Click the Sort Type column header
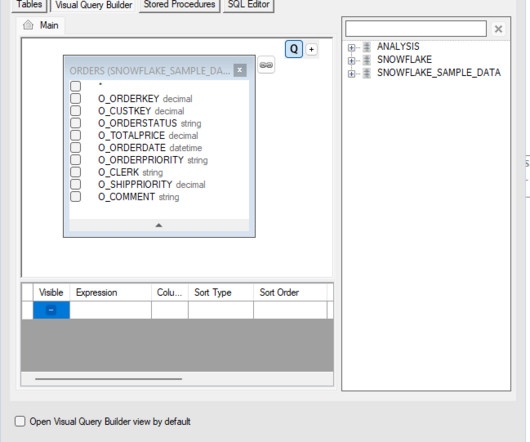The height and width of the screenshot is (442, 530). click(221, 292)
